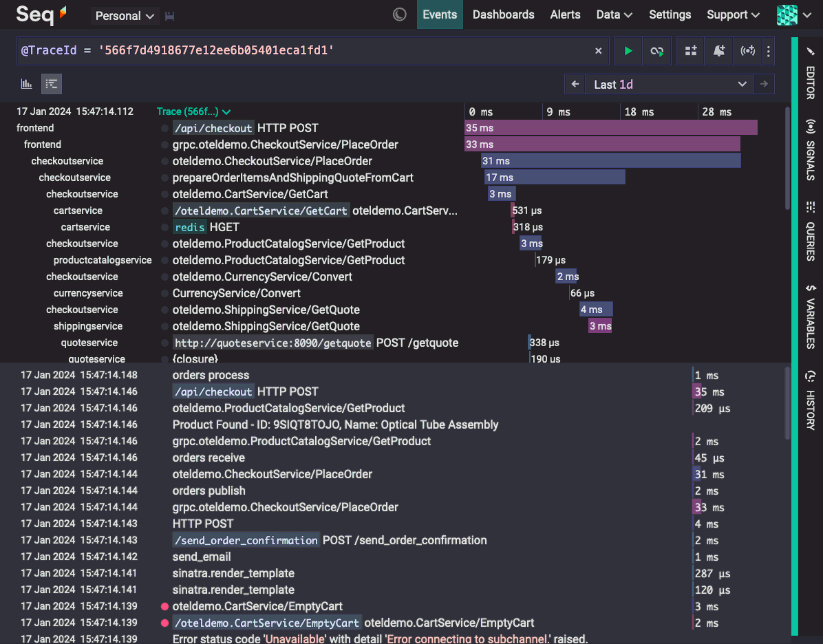Select the 31 ms checkoutservice span bar
Screen dimensions: 823x644
click(x=611, y=160)
